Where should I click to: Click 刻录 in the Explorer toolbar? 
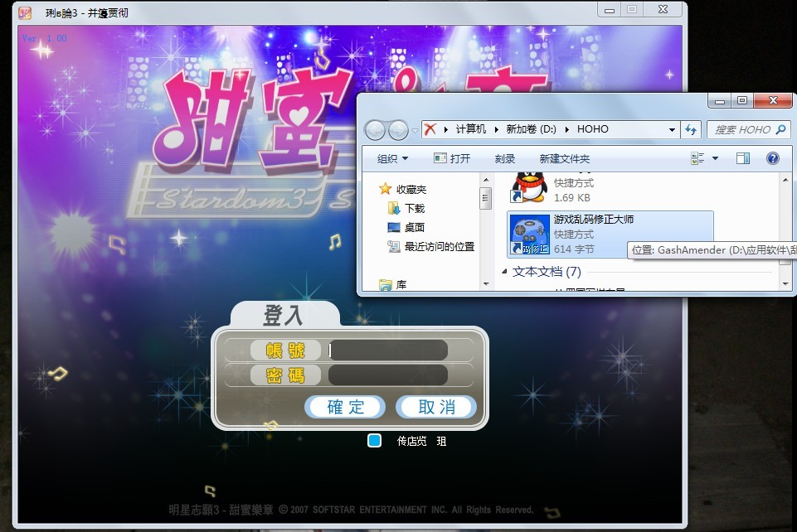pos(504,158)
